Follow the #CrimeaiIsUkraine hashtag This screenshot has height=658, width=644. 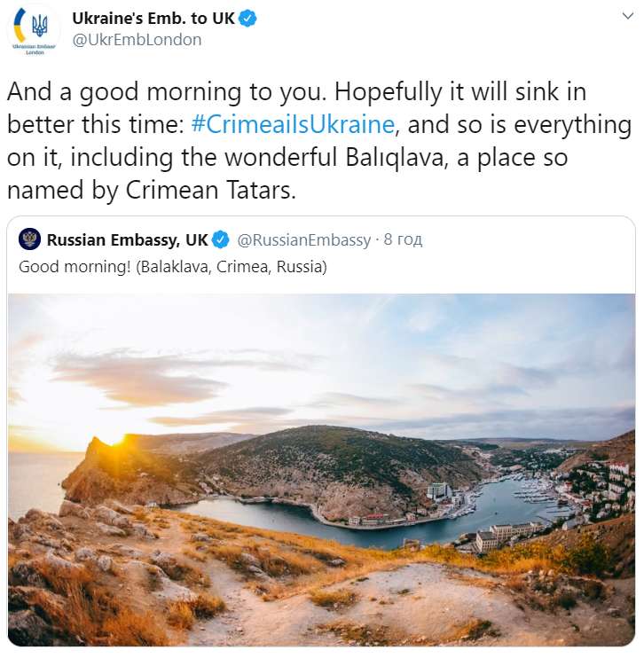point(293,125)
